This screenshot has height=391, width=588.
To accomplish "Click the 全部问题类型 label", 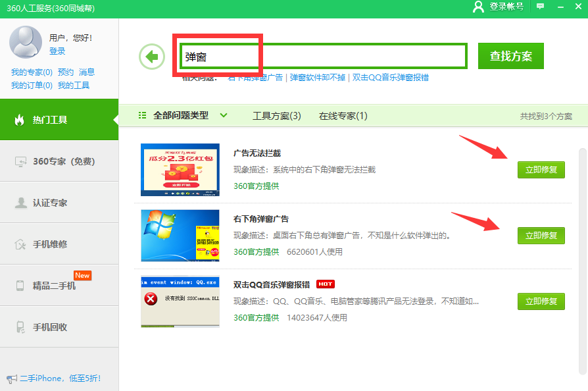I will (181, 116).
